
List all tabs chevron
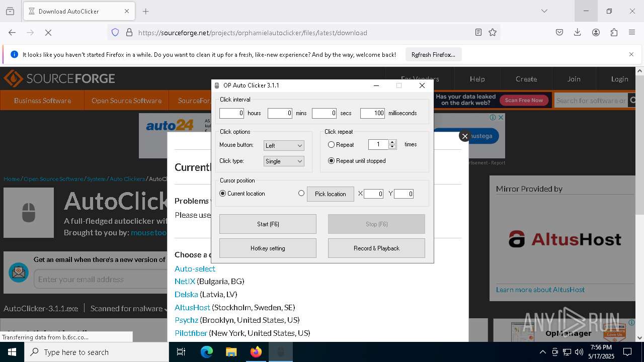[x=544, y=11]
